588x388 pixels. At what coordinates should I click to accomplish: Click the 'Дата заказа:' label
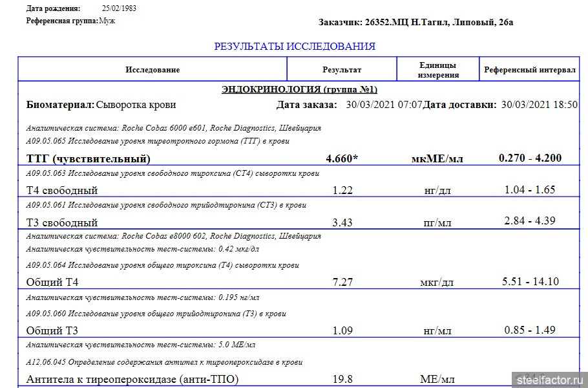(307, 105)
